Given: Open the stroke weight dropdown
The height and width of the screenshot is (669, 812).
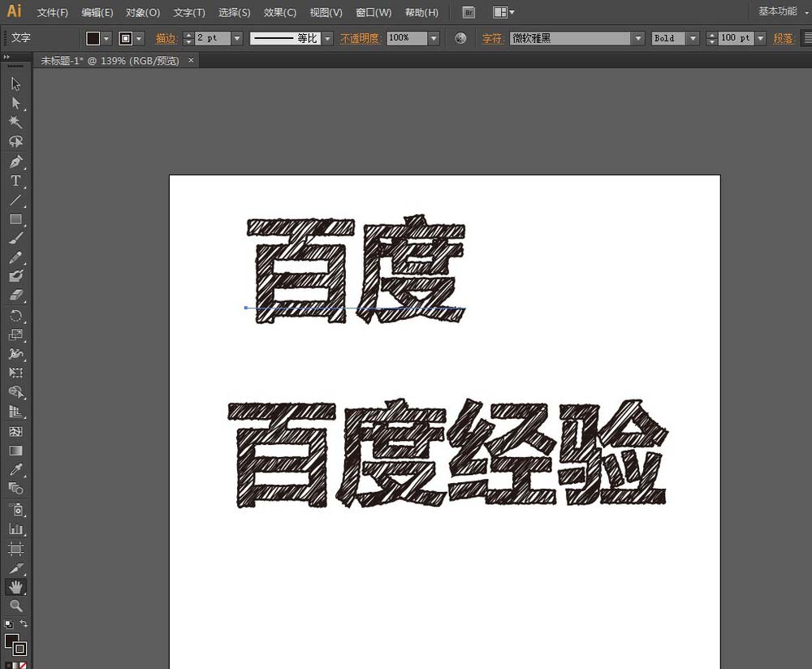Looking at the screenshot, I should point(237,38).
